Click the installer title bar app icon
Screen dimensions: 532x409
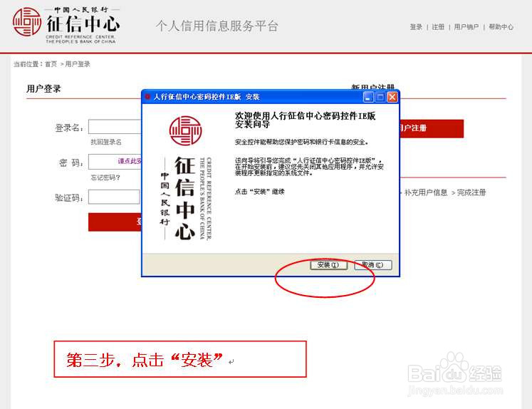tap(147, 97)
